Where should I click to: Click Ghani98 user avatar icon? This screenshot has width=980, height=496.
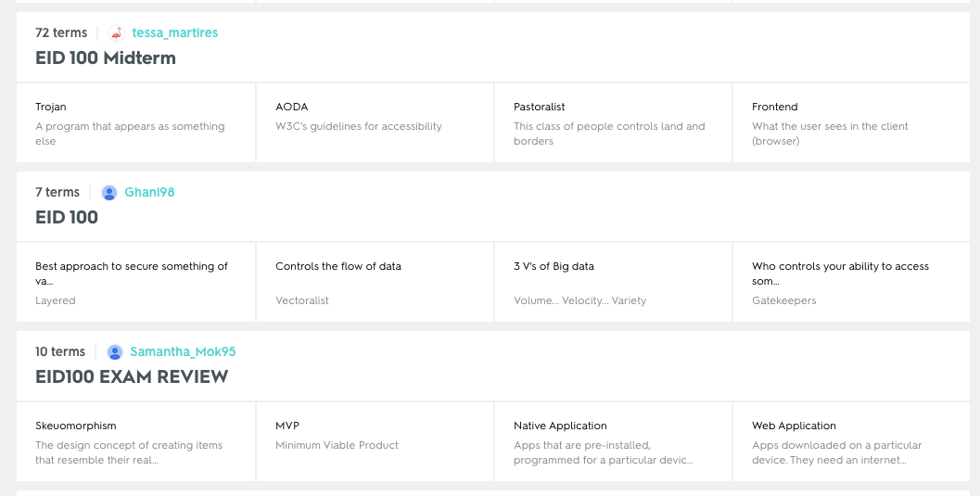pyautogui.click(x=108, y=193)
